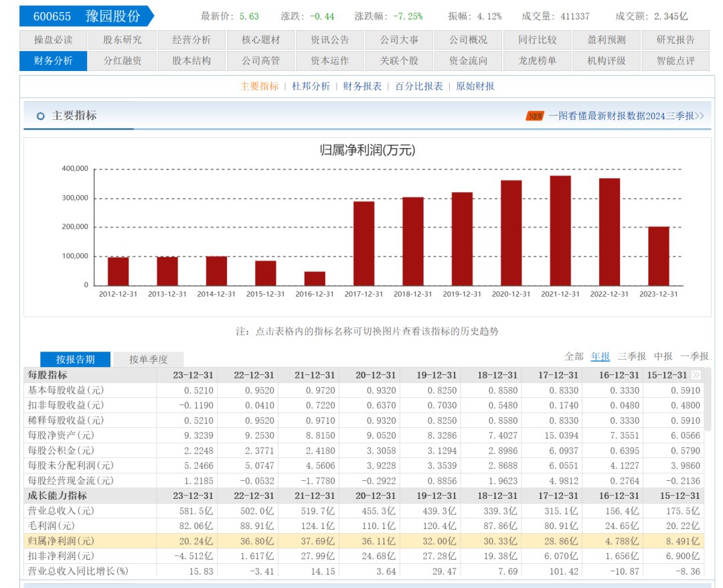Open the 龙虎榜单 tab
723x588 pixels.
coord(537,60)
